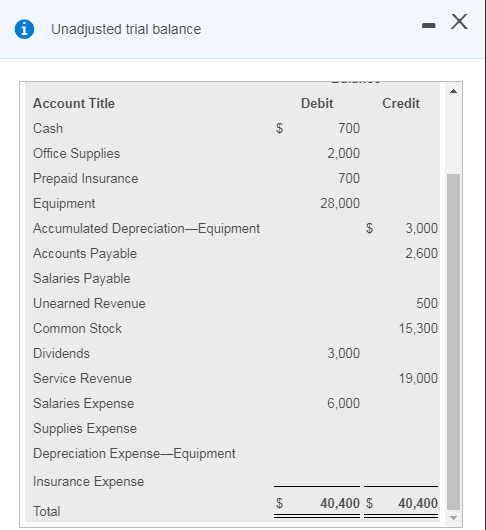This screenshot has width=486, height=530.
Task: Click the vertical scrollbar thumb
Action: point(454,342)
